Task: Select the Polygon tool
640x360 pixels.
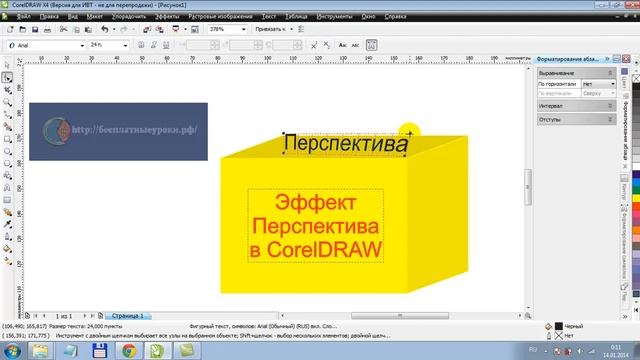Action: point(7,164)
